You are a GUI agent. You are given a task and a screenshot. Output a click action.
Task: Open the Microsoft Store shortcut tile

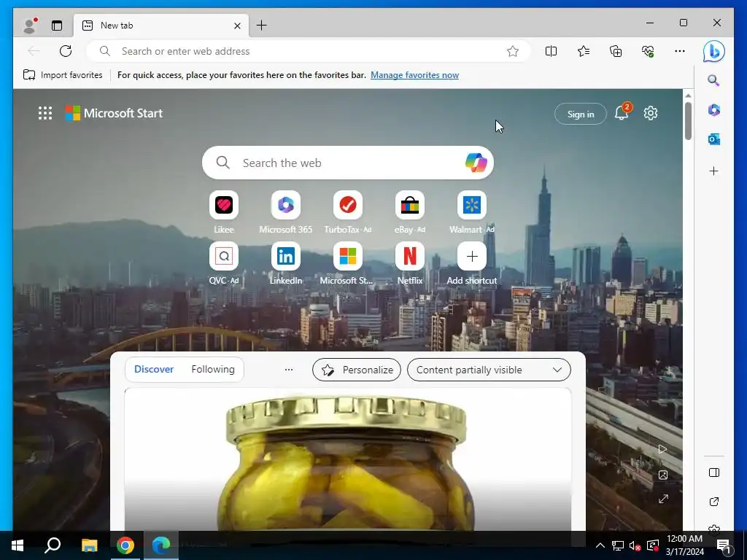coord(348,263)
